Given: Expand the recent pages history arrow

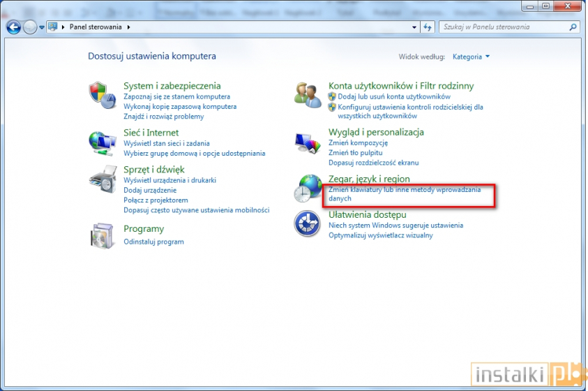Looking at the screenshot, I should tap(42, 27).
